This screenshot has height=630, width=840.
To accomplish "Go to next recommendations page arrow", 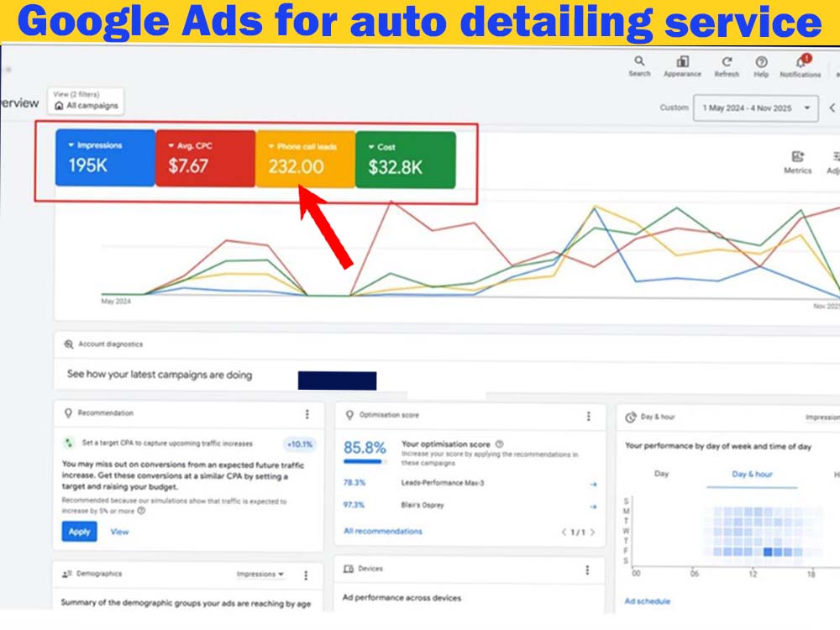I will click(592, 532).
